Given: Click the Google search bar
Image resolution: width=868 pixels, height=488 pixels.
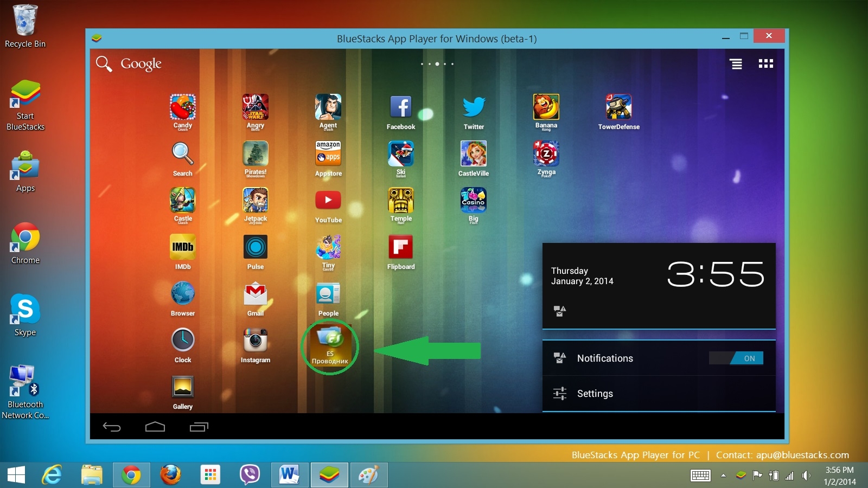Looking at the screenshot, I should point(129,64).
